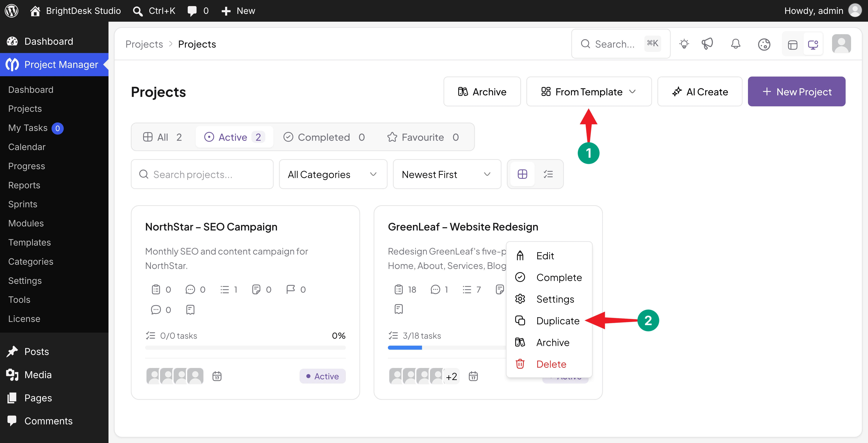This screenshot has width=868, height=443.
Task: Switch to grid view
Action: coord(522,174)
